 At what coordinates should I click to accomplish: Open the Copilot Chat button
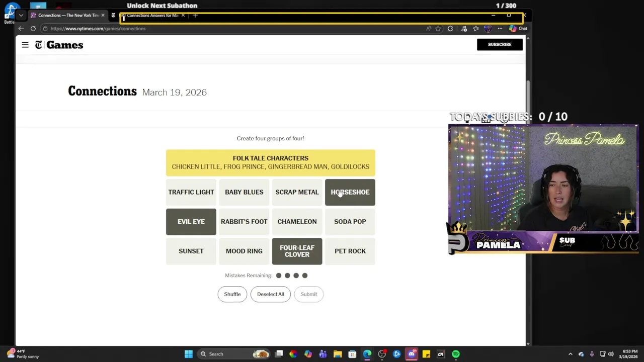[518, 29]
